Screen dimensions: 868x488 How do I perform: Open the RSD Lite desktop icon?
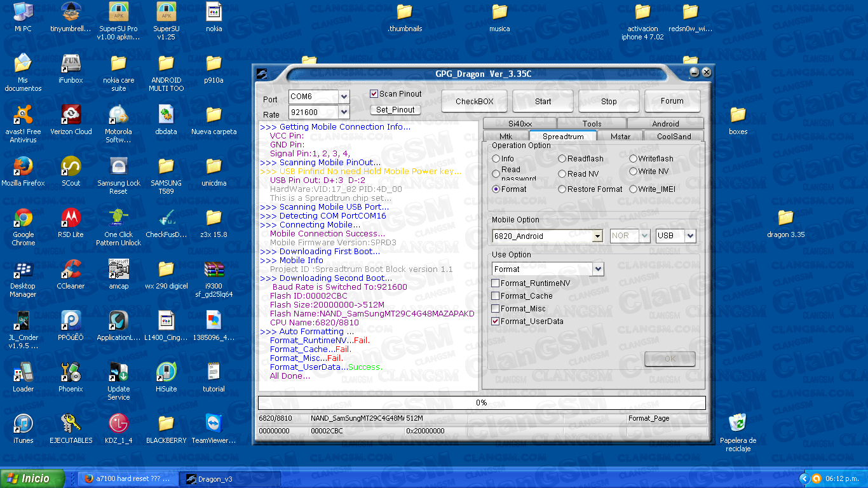(71, 219)
